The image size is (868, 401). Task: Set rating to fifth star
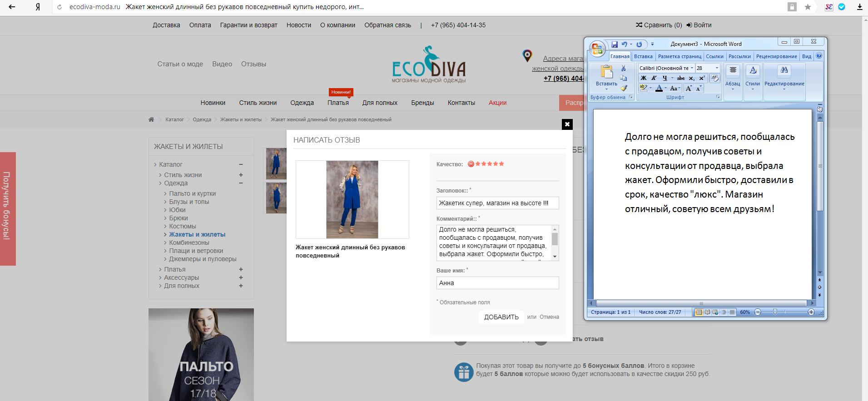pyautogui.click(x=501, y=164)
